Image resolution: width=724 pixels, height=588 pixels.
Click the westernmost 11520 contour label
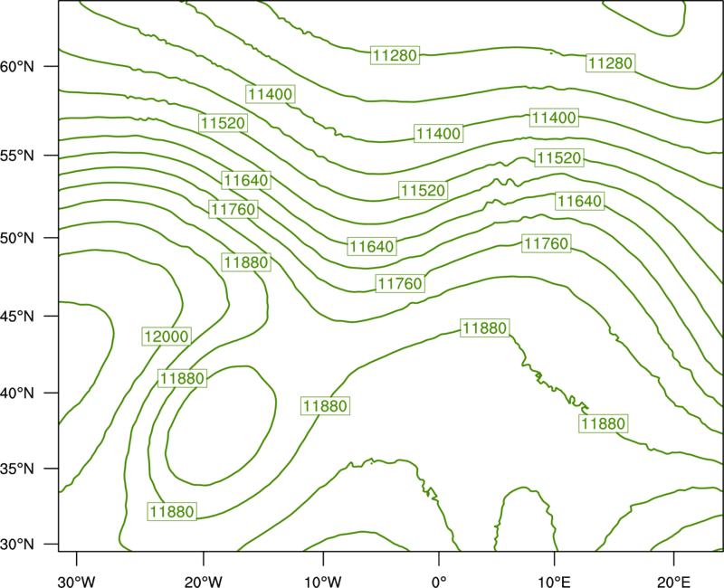[x=223, y=123]
